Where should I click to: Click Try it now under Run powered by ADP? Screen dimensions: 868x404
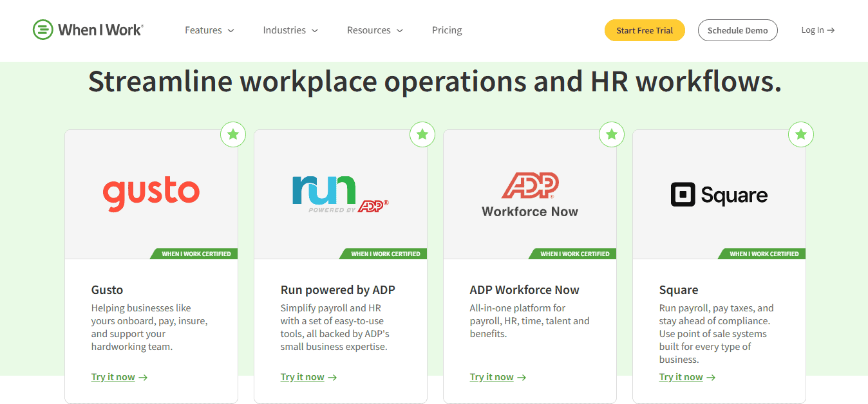coord(308,377)
